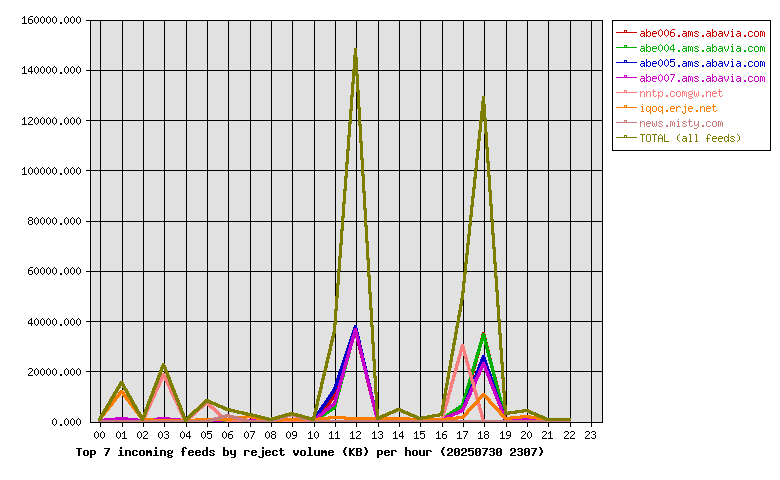Click the abe007.ams.abavia.com legend entry
Viewport: 780px width, 480px height.
[x=690, y=78]
